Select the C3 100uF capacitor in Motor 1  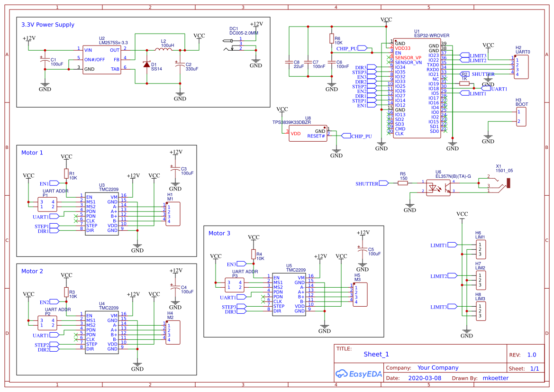[x=175, y=169]
